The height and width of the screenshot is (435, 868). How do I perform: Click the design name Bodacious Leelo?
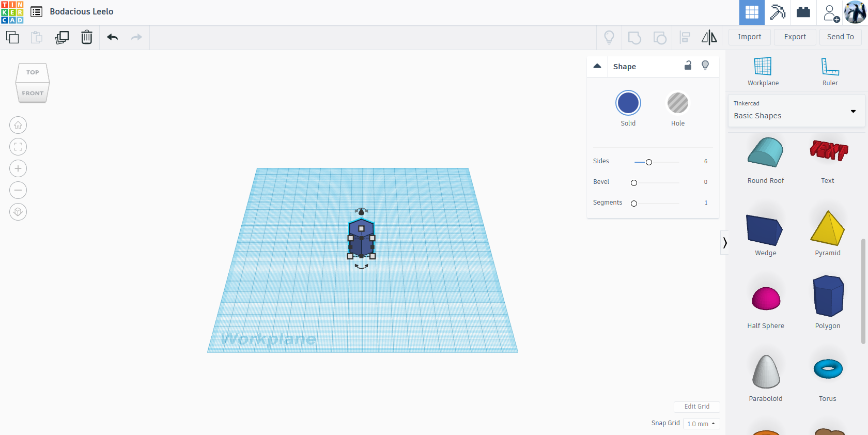coord(82,11)
